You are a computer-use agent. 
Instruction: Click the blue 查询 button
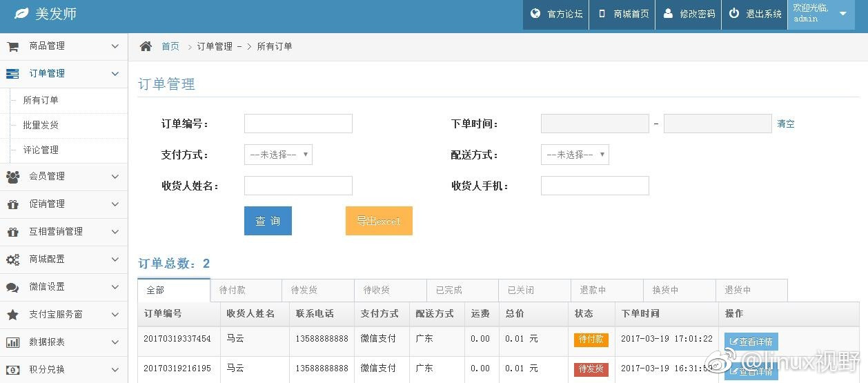(x=268, y=221)
